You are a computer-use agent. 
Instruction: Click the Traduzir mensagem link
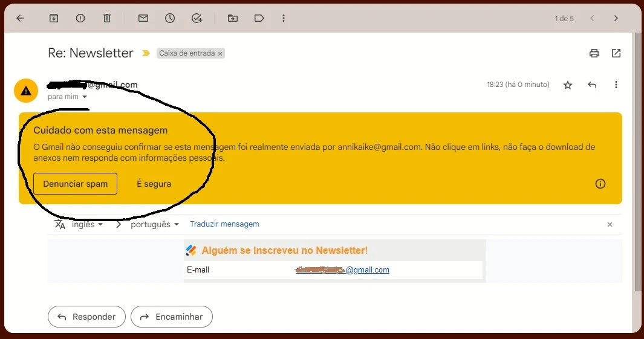coord(224,224)
